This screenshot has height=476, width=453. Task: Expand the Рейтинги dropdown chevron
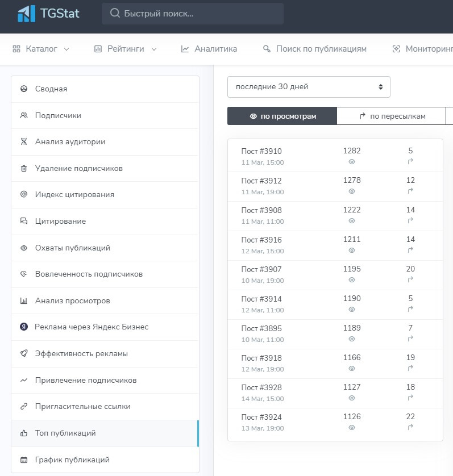pyautogui.click(x=154, y=49)
